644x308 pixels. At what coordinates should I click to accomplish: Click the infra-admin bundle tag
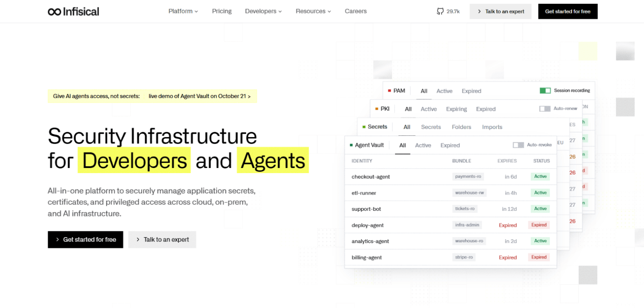(x=468, y=225)
